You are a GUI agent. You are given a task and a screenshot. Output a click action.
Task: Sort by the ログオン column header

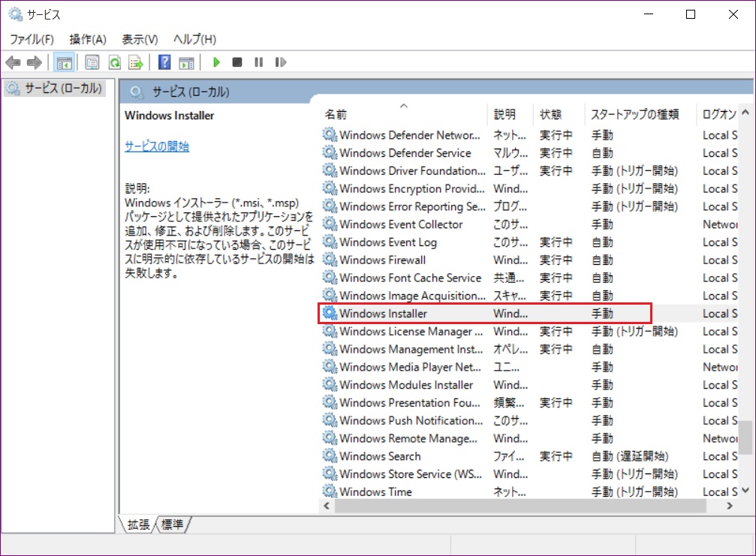(x=718, y=114)
